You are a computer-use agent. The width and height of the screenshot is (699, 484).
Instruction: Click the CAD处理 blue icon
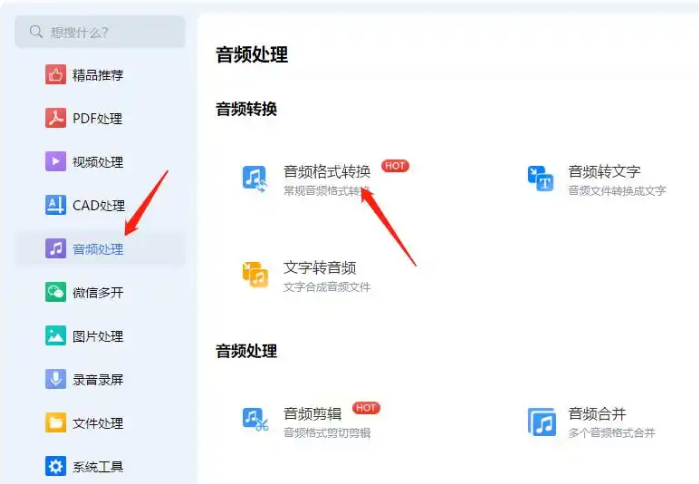click(56, 205)
